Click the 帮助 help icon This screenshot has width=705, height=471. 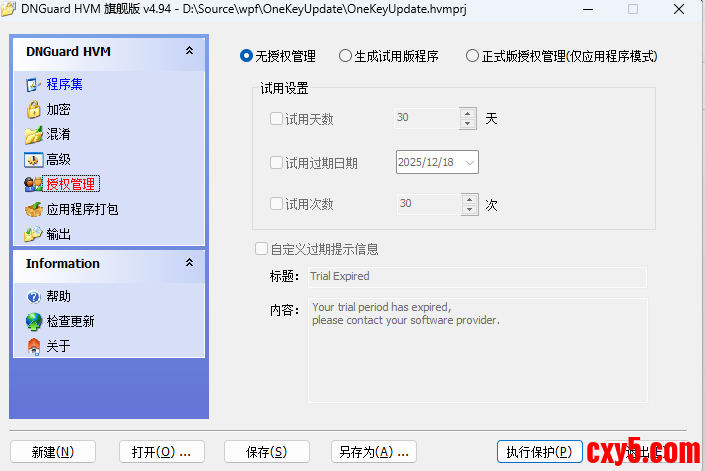(33, 296)
